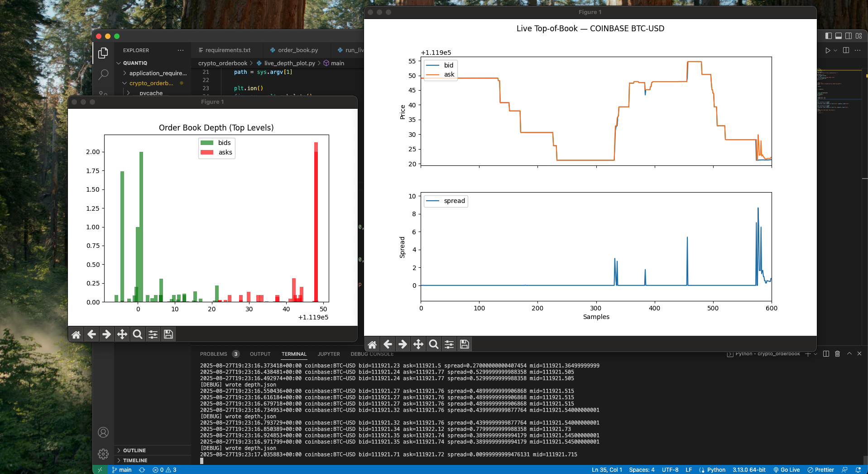Screen dimensions: 868x474
Task: Toggle the secondary side bar layout button
Action: click(849, 36)
